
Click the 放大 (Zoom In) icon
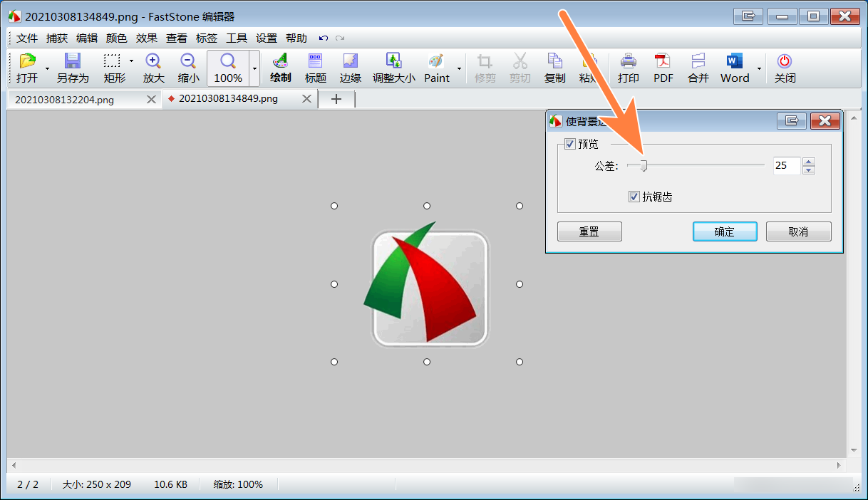[153, 68]
